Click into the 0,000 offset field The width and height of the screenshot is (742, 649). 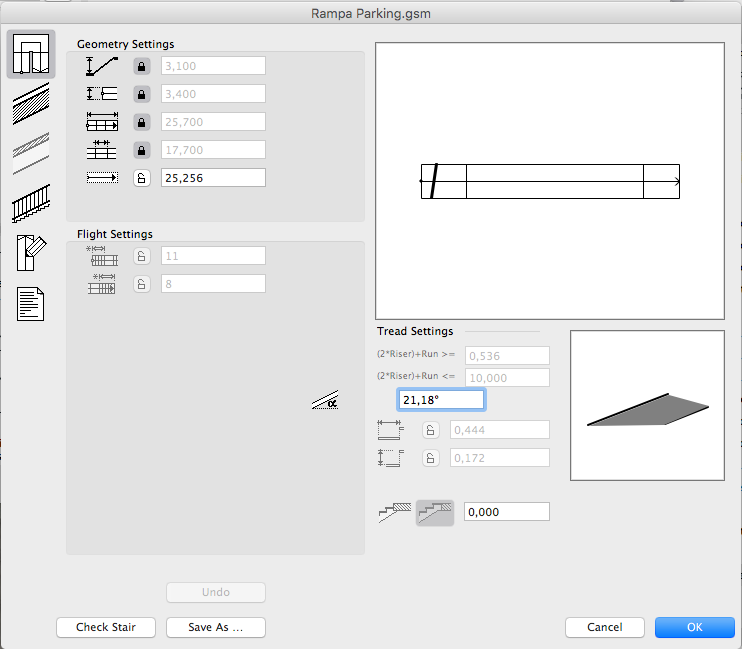pyautogui.click(x=507, y=512)
